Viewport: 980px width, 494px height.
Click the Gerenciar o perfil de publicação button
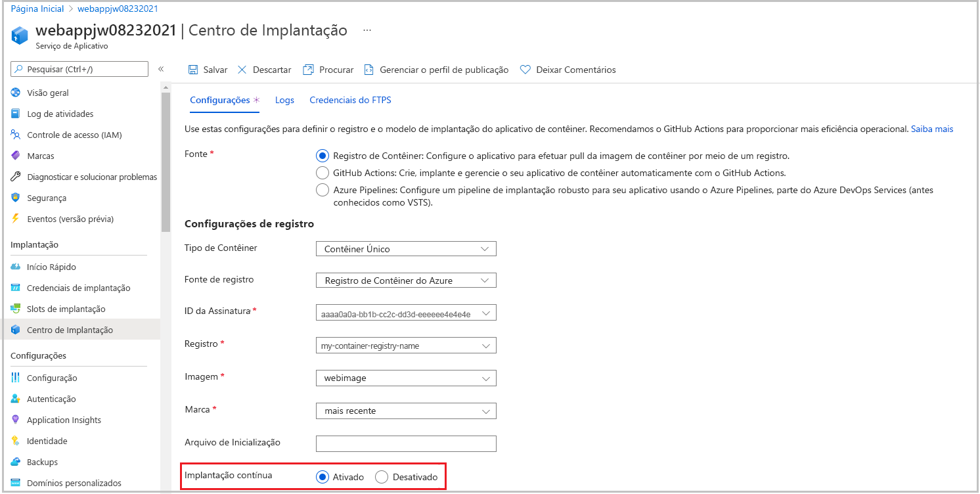pyautogui.click(x=436, y=70)
